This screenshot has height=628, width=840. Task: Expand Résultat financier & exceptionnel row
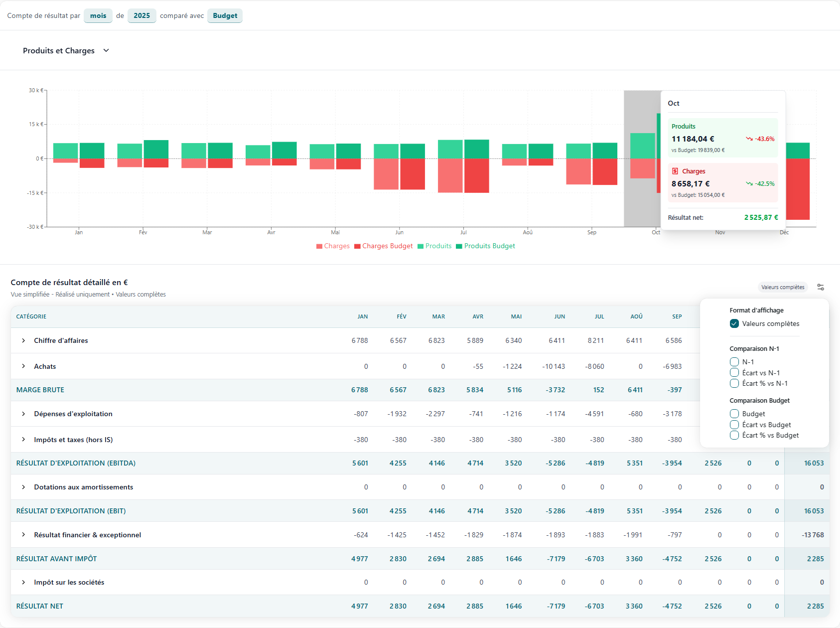[23, 535]
